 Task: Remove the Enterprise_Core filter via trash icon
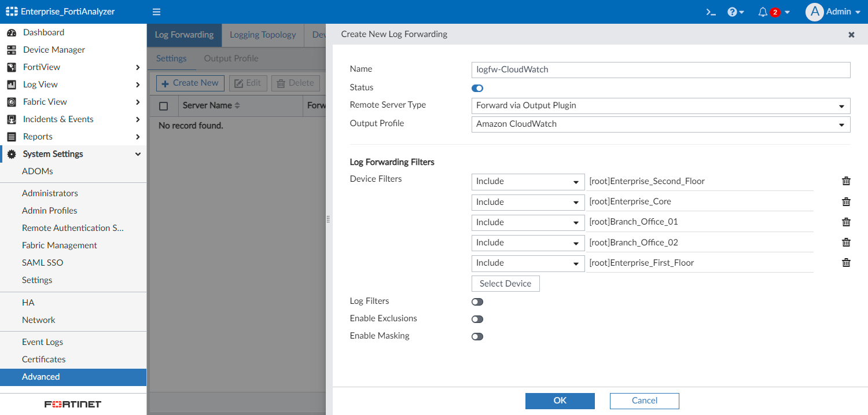[x=846, y=202]
